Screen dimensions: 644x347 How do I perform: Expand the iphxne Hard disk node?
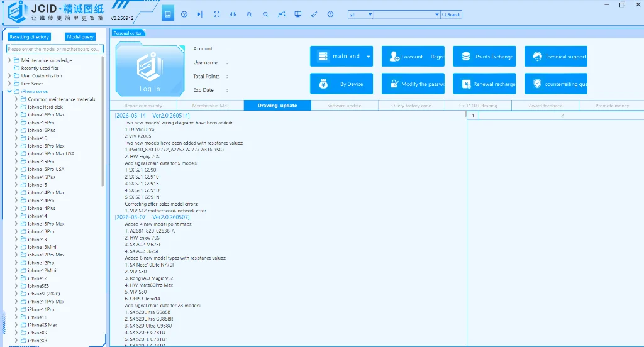[x=16, y=107]
